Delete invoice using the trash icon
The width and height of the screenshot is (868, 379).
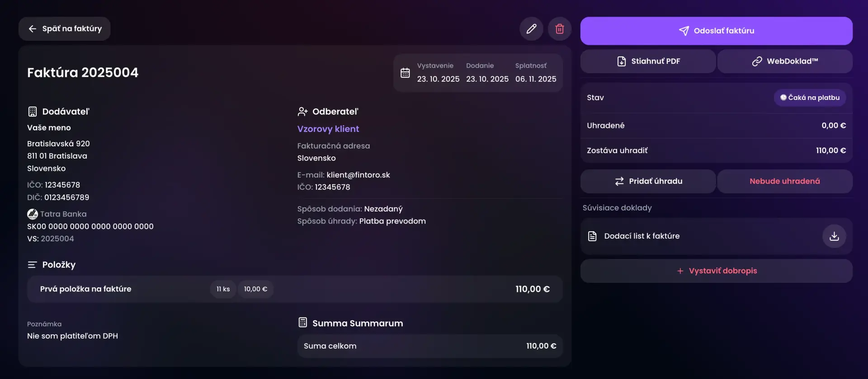(560, 29)
